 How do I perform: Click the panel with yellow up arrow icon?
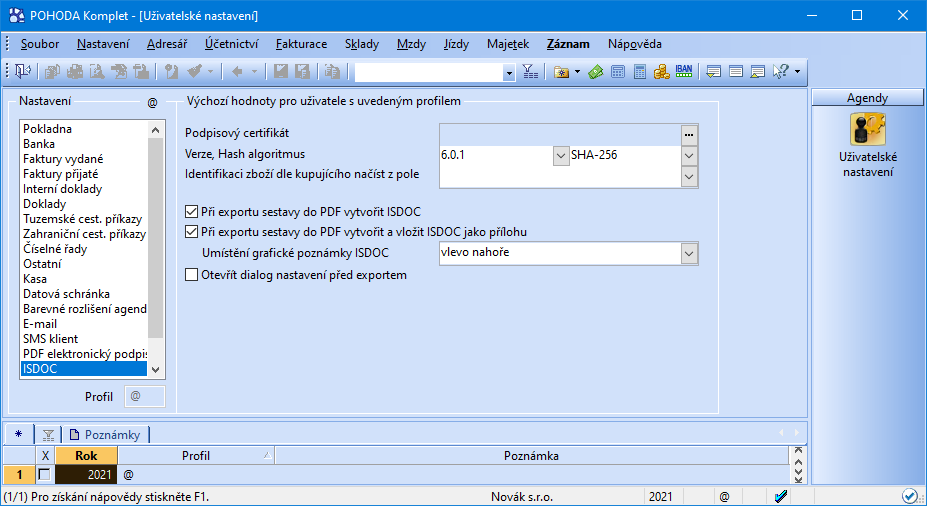point(758,72)
